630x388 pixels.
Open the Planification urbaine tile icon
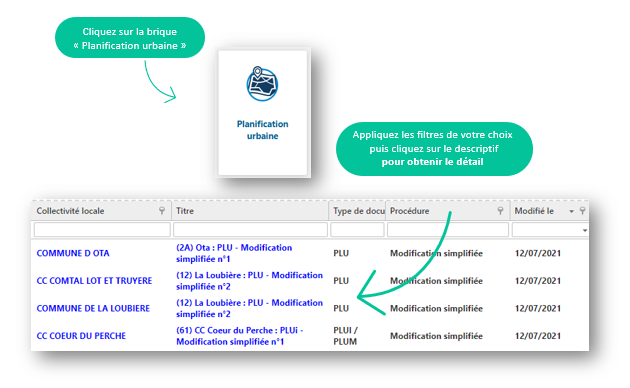point(262,84)
